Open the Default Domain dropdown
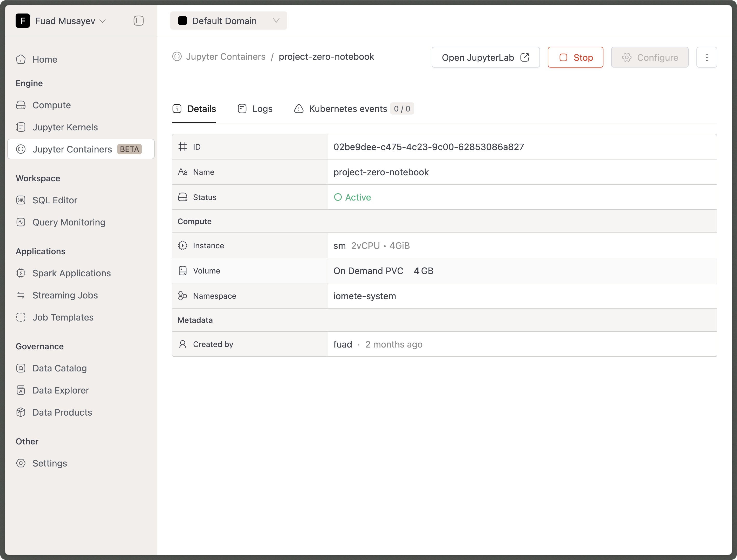 (x=228, y=21)
